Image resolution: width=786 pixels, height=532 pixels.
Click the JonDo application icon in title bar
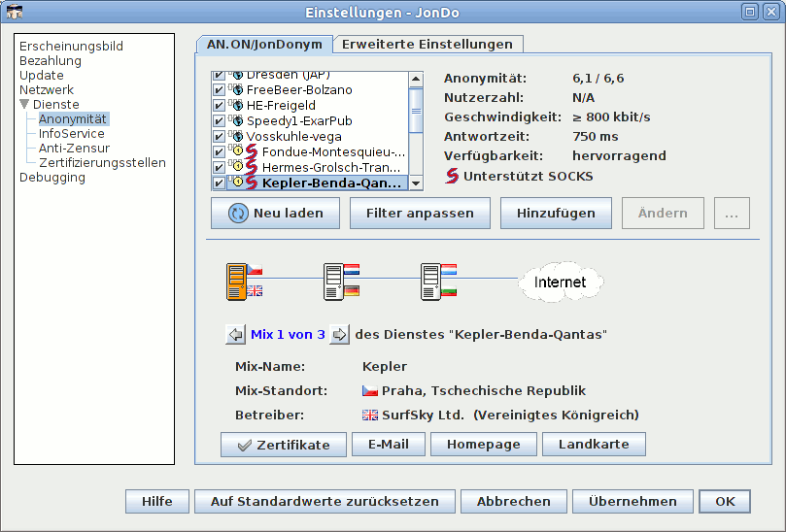14,12
